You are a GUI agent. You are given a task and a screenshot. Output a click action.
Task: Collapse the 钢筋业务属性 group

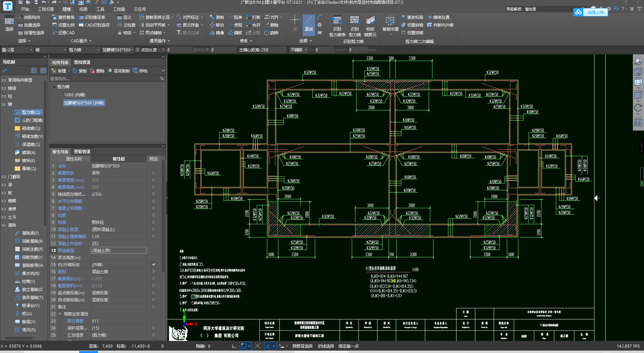click(x=60, y=314)
